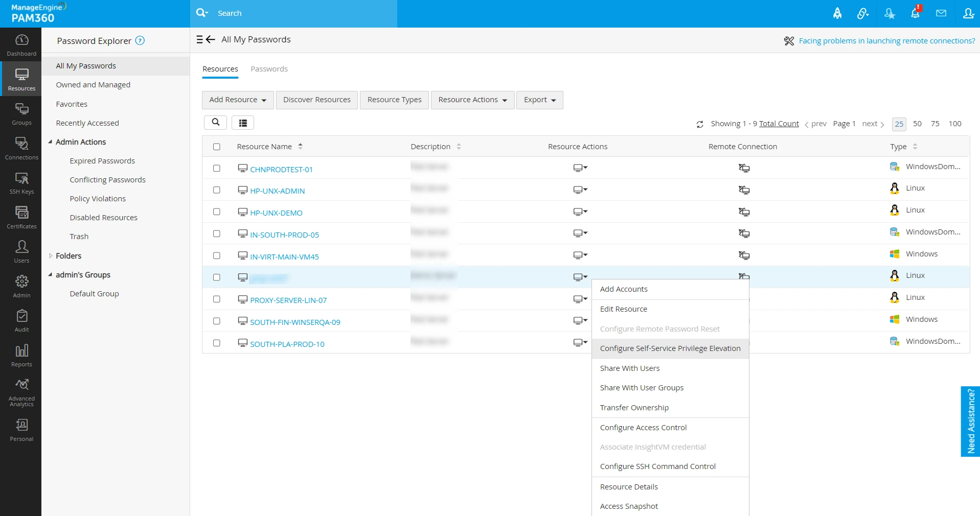Tick the checkbox for HP-UNX-ADMIN
This screenshot has width=980, height=516.
click(217, 190)
